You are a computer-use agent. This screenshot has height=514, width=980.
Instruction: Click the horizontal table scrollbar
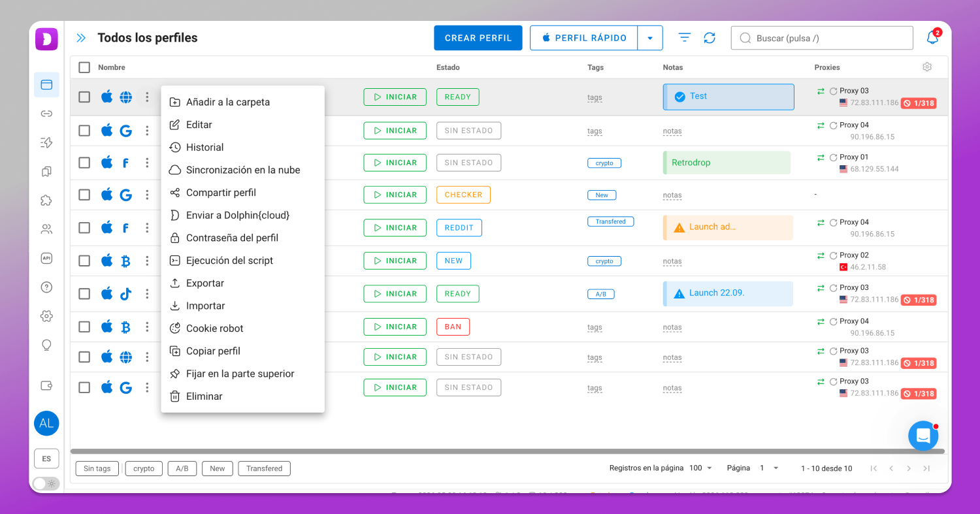508,451
